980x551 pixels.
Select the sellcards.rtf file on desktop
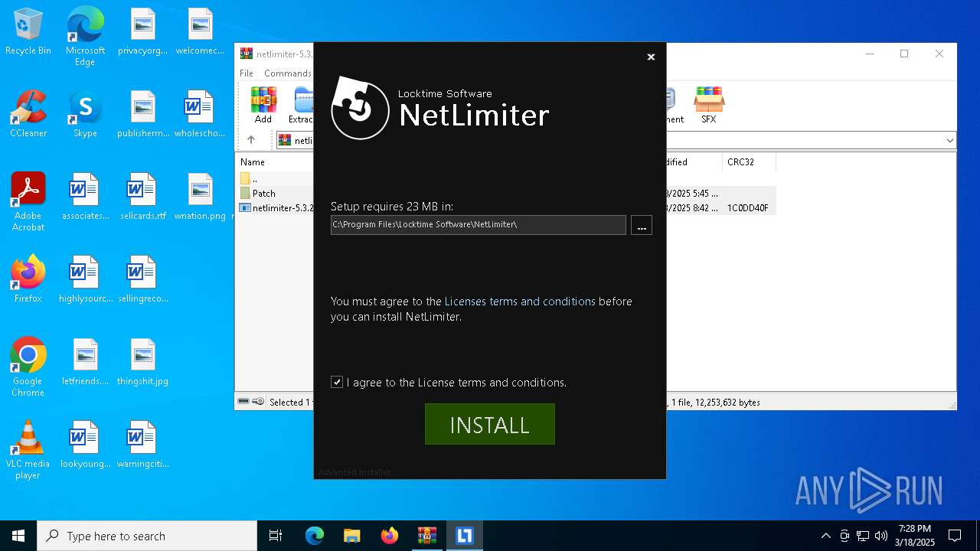coord(142,197)
